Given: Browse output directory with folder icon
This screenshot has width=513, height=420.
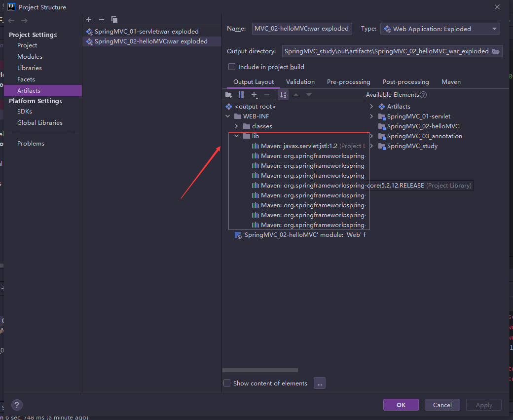Looking at the screenshot, I should pyautogui.click(x=496, y=51).
